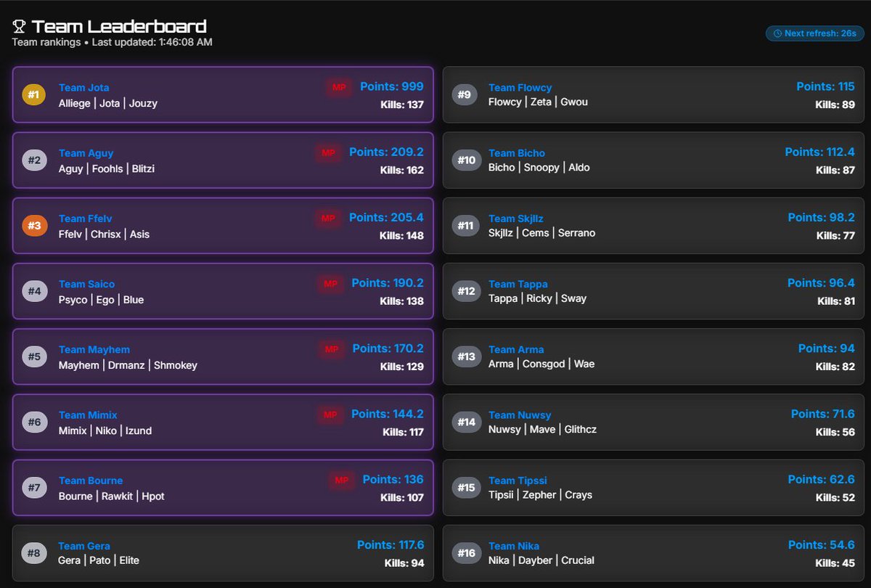
Task: Click the members Nuwsy | Mave | Glithcz
Action: 542,429
